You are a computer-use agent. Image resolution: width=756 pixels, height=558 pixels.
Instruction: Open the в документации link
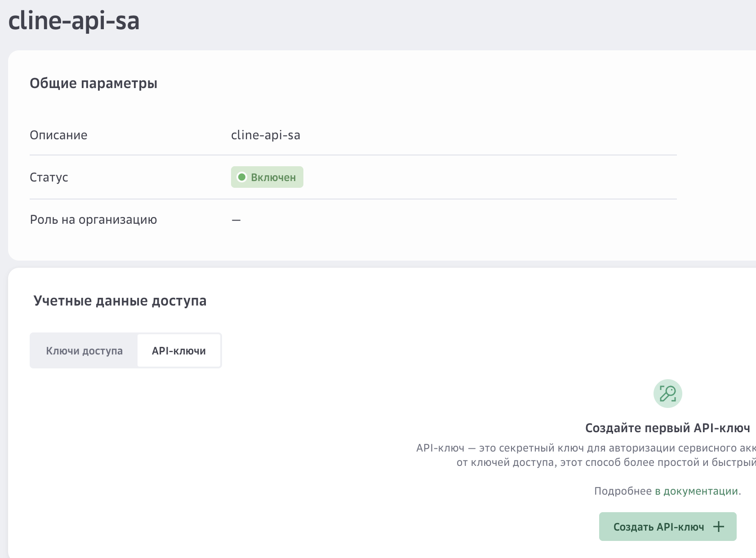[697, 491]
